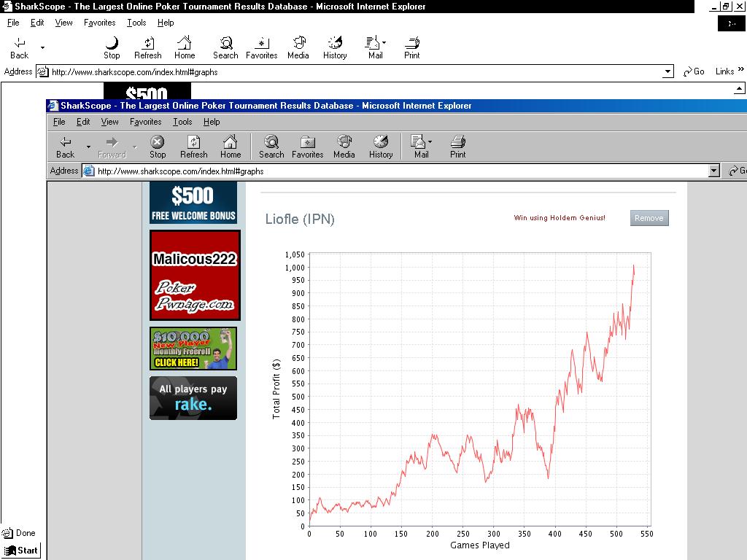Open the address bar dropdown in the background window

click(x=668, y=72)
